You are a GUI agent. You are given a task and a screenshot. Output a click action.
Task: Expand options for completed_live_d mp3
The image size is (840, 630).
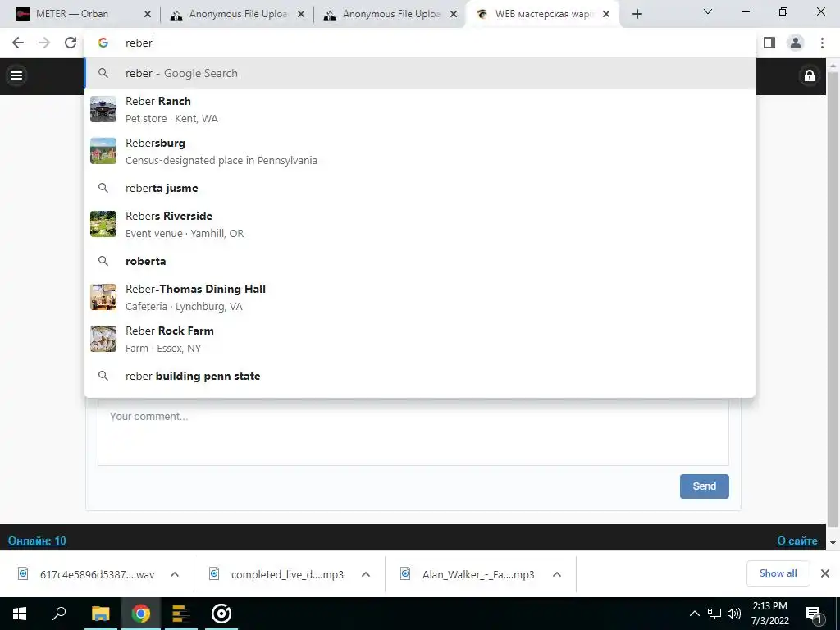tap(366, 574)
